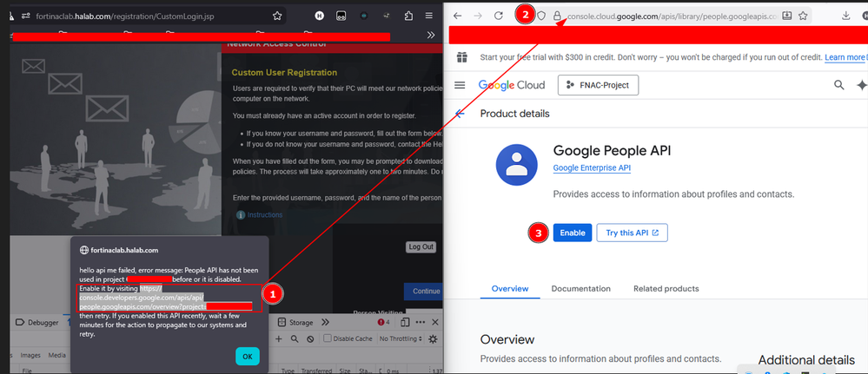The width and height of the screenshot is (868, 374).
Task: Open the Google Cloud navigation hamburger menu
Action: tap(460, 85)
